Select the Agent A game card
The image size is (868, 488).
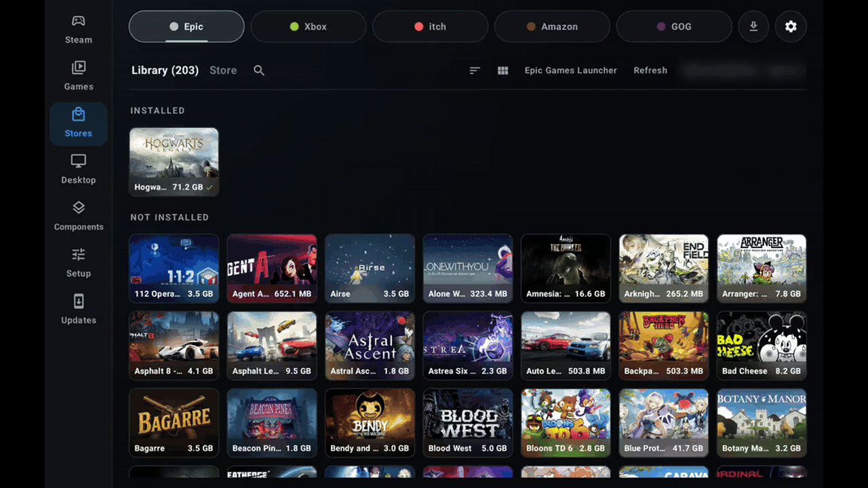pos(272,268)
